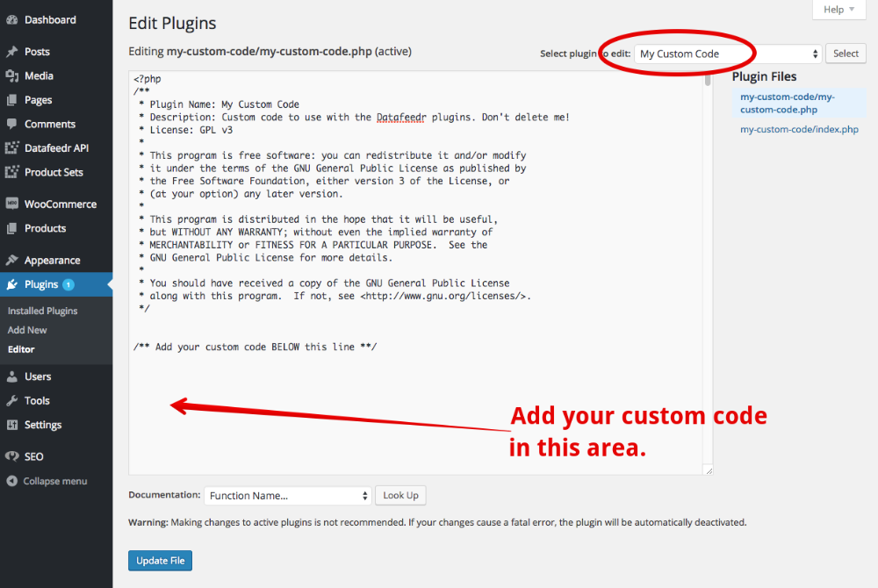Viewport: 878px width, 588px height.
Task: Choose Add New under Plugins
Action: [27, 330]
